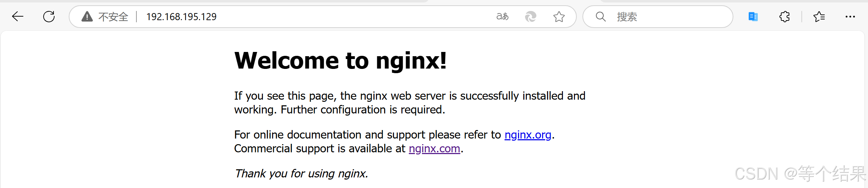The width and height of the screenshot is (868, 188).
Task: Open the aあ page translate option
Action: coord(502,17)
